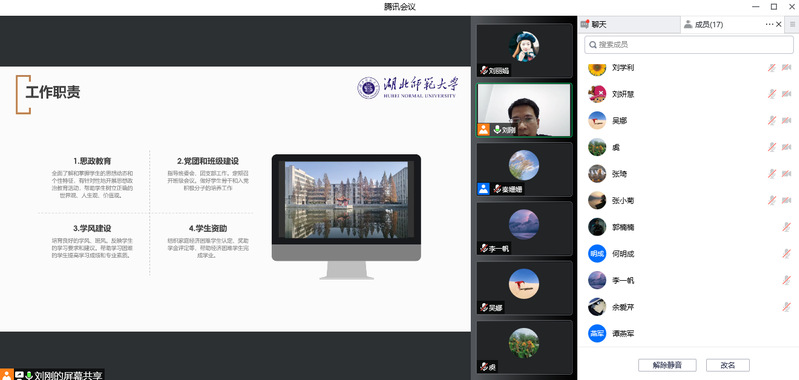Select 吴娜's video tile with beach avatar
The image size is (799, 380).
tap(524, 288)
